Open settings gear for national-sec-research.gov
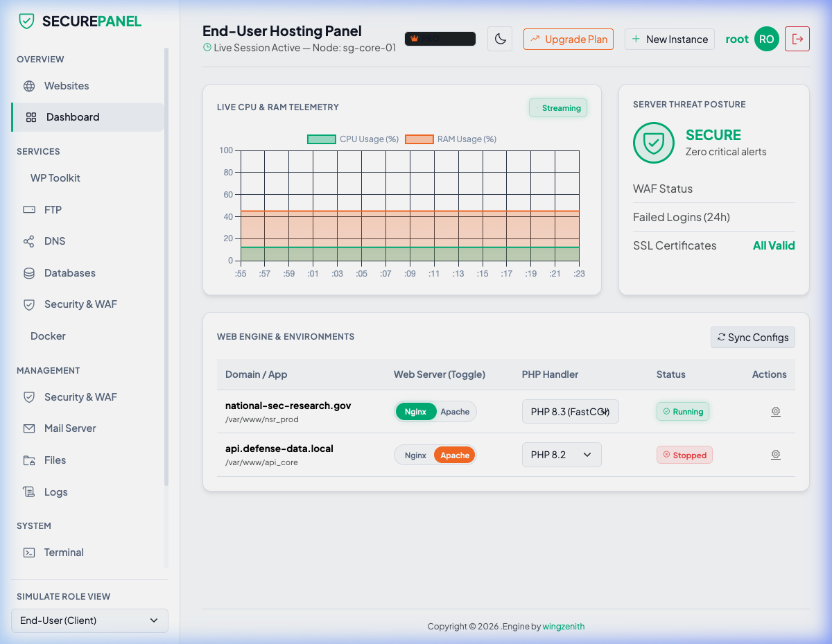Screen dimensions: 832x644 (776, 412)
